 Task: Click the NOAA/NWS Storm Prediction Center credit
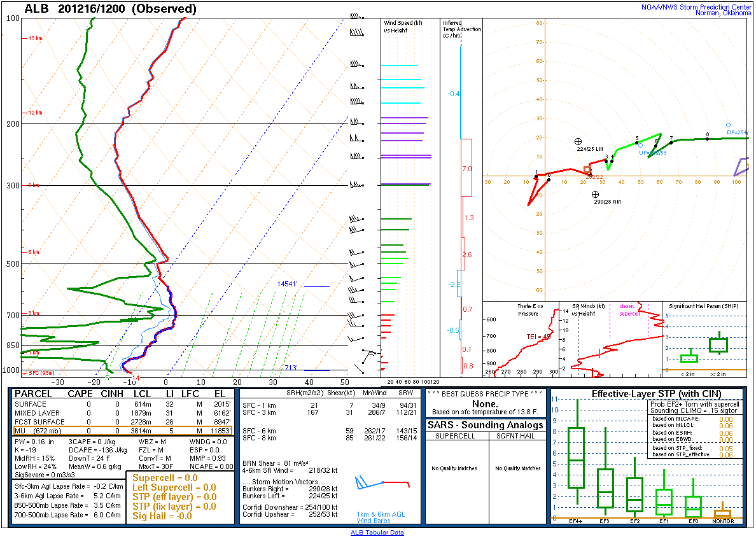click(696, 7)
